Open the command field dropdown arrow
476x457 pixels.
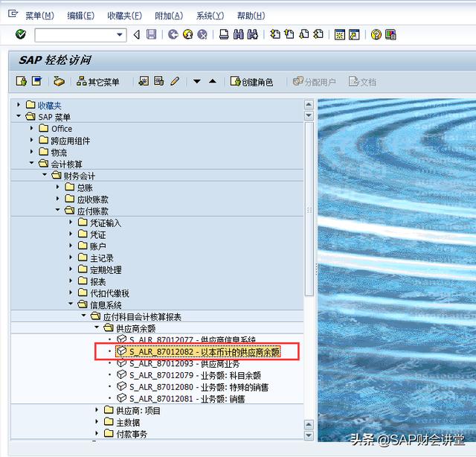click(x=120, y=35)
